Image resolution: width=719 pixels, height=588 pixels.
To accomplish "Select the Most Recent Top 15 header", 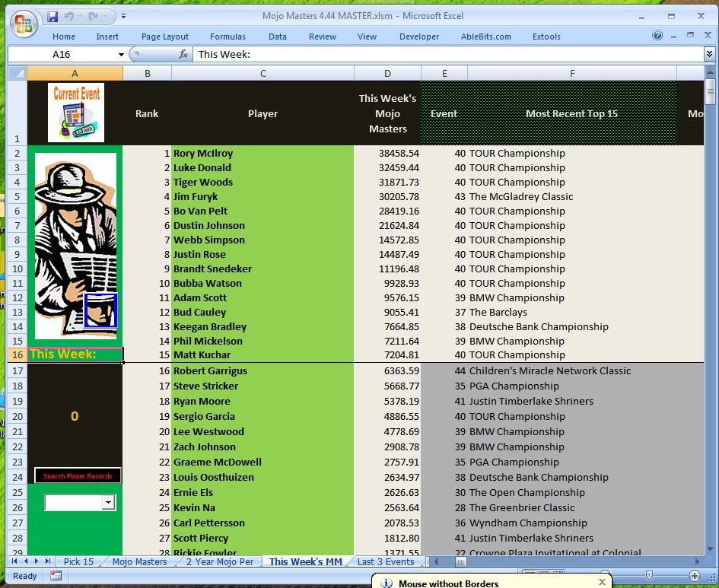I will point(572,113).
